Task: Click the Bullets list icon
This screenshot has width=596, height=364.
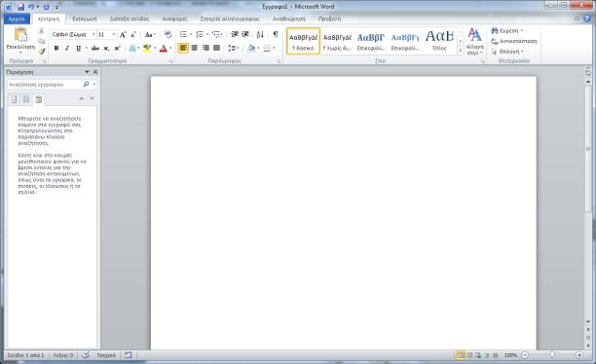Action: click(183, 35)
